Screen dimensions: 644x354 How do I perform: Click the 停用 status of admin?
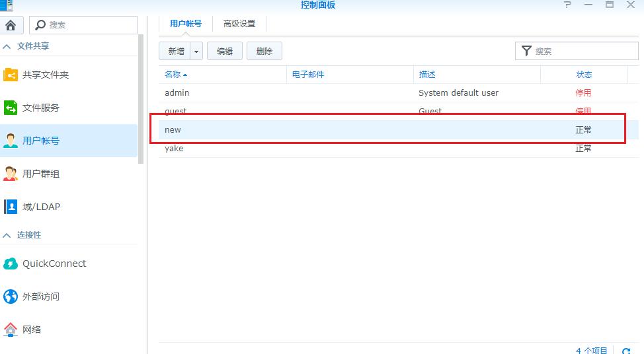583,93
